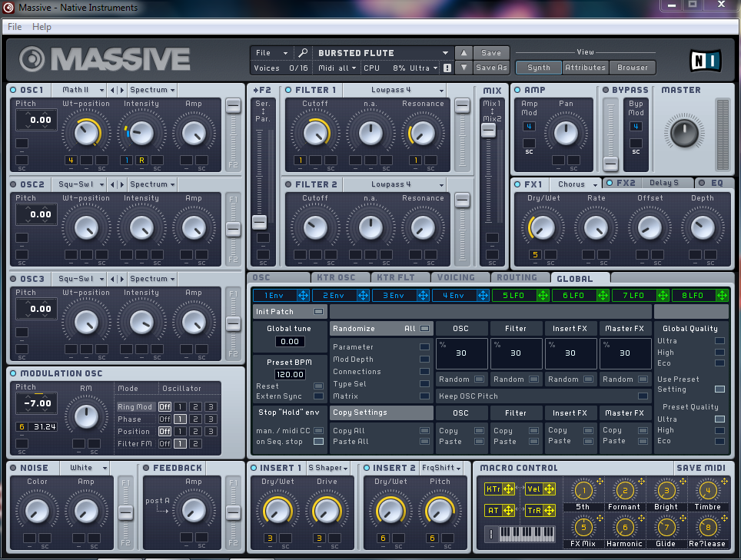Image resolution: width=741 pixels, height=560 pixels.
Task: Click the Massive logo icon
Action: point(32,59)
